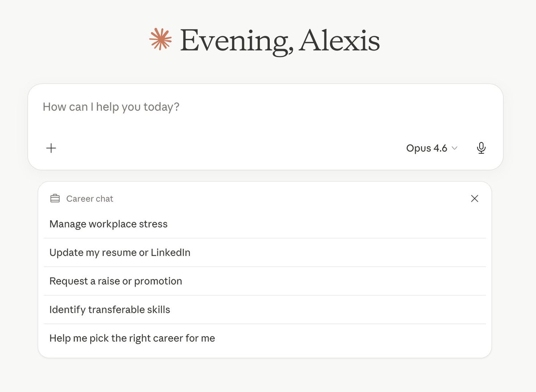Select 'Identify transferable skills' option
This screenshot has width=536, height=392.
[x=265, y=310]
